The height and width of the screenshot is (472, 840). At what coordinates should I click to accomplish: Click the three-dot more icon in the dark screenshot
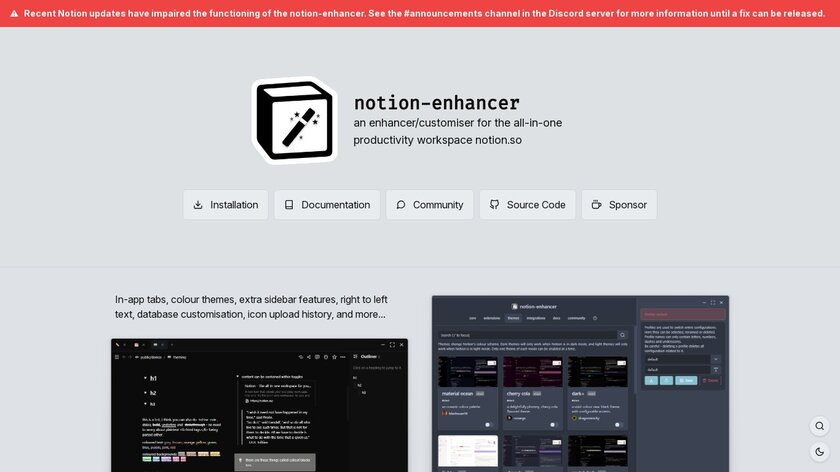[343, 357]
